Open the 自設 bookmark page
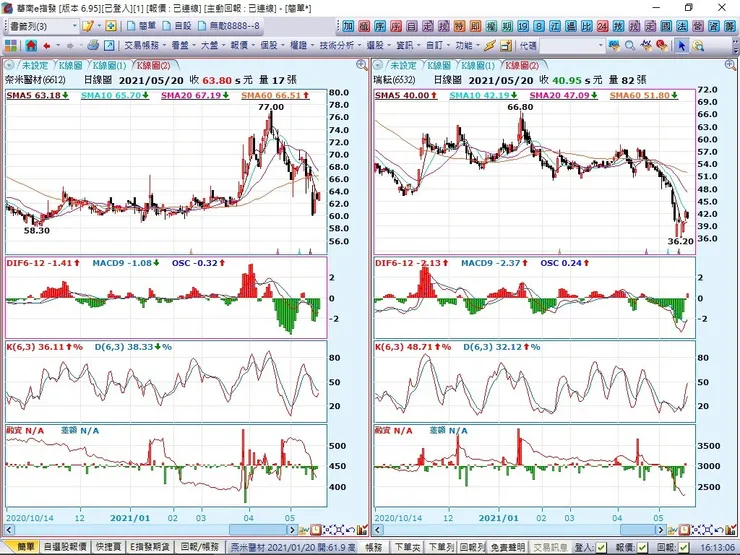The height and width of the screenshot is (555, 740). click(x=177, y=26)
